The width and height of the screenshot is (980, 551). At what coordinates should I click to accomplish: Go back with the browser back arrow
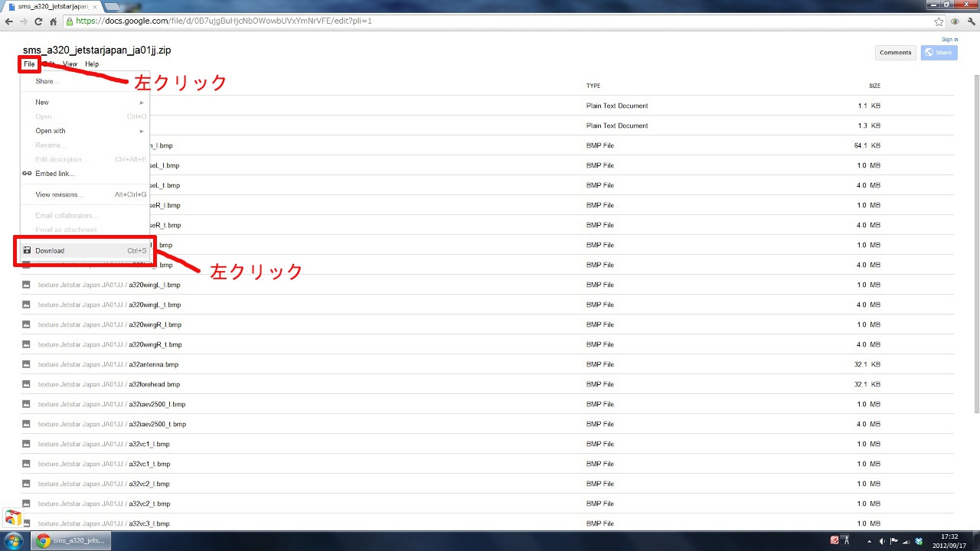coord(9,21)
